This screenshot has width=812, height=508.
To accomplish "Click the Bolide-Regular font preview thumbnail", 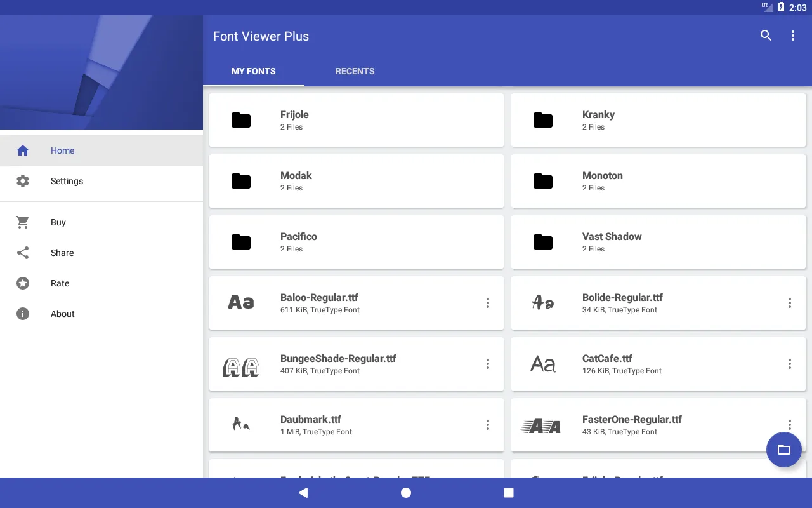I will [543, 303].
